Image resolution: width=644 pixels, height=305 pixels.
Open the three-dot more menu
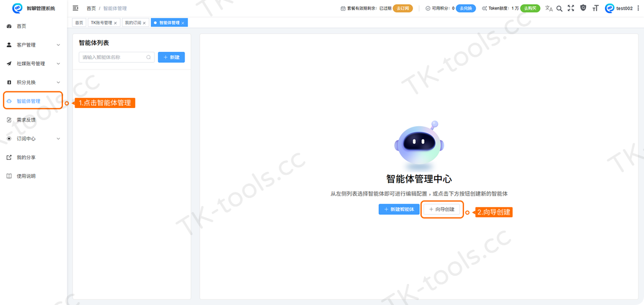[x=638, y=8]
